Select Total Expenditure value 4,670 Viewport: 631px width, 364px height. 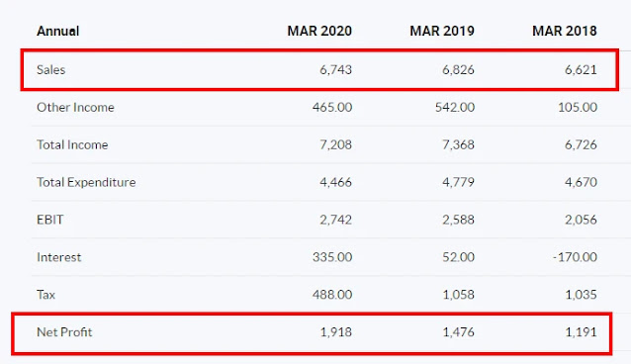tap(581, 182)
